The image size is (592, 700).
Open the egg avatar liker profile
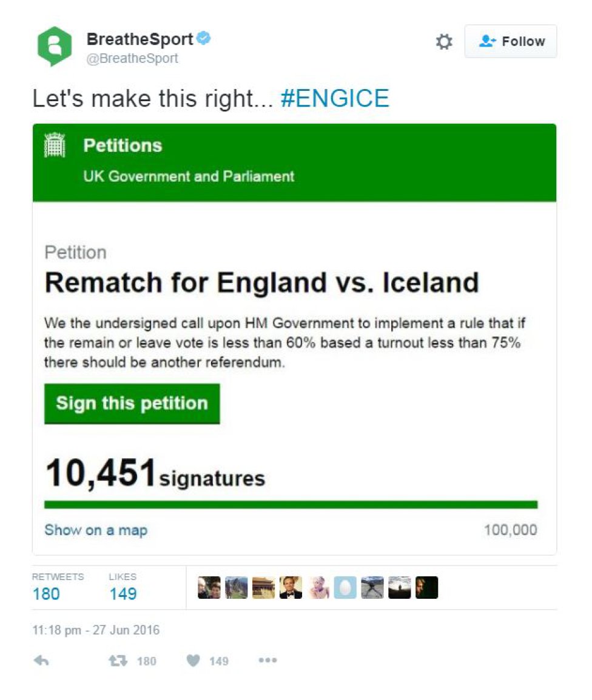pos(345,587)
